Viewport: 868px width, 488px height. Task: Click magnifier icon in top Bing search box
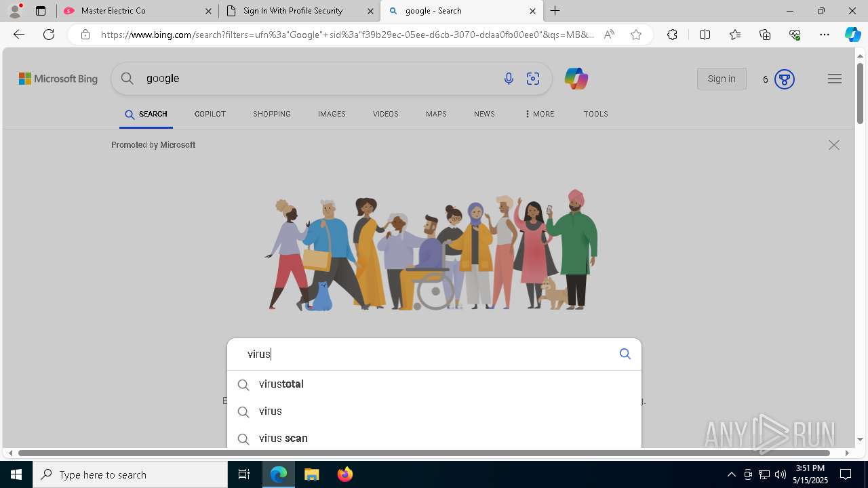coord(127,79)
